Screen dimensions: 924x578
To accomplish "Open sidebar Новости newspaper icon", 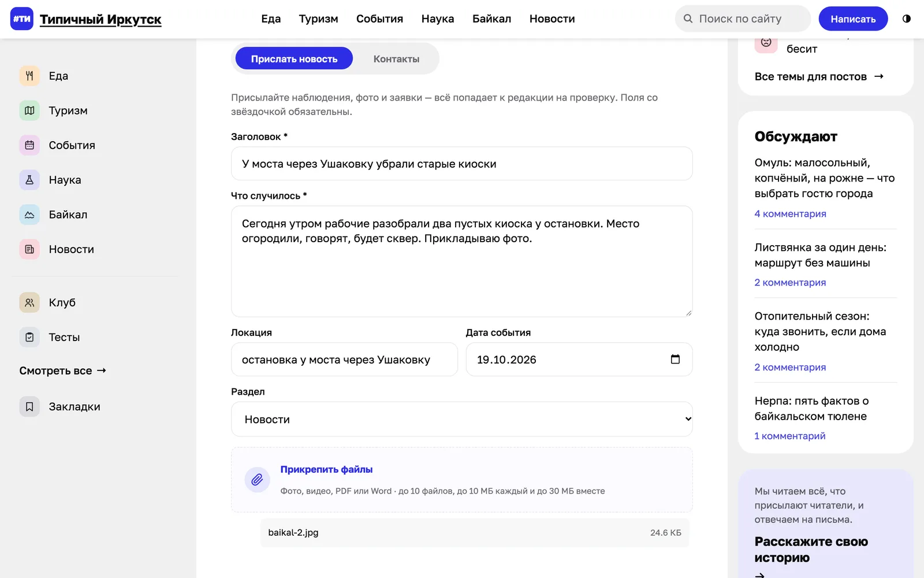I will (x=29, y=249).
